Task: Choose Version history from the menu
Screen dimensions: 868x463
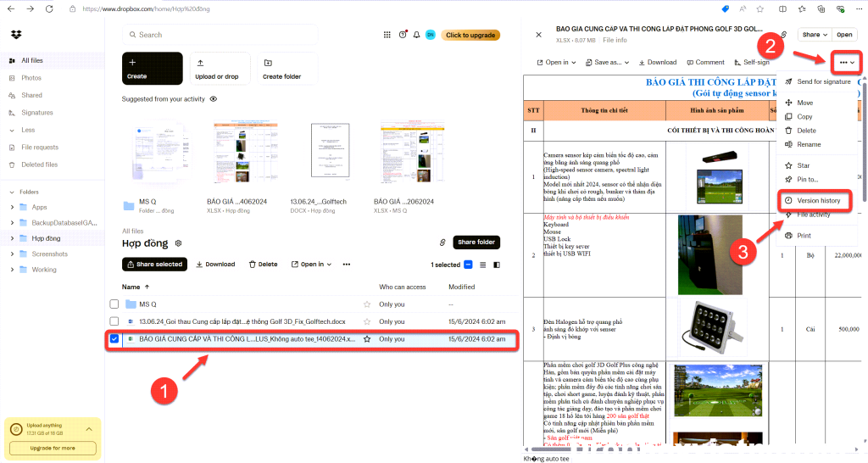Action: tap(818, 200)
